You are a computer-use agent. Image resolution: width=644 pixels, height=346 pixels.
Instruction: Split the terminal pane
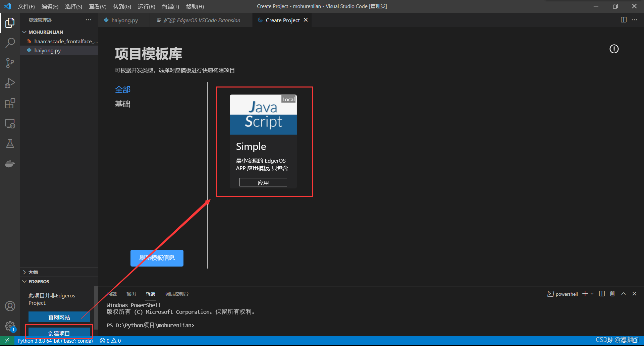(x=601, y=293)
